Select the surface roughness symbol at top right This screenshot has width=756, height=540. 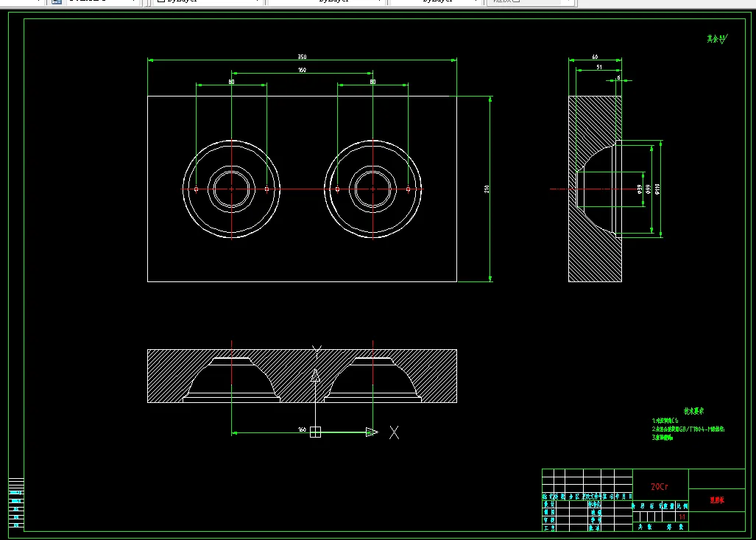717,38
